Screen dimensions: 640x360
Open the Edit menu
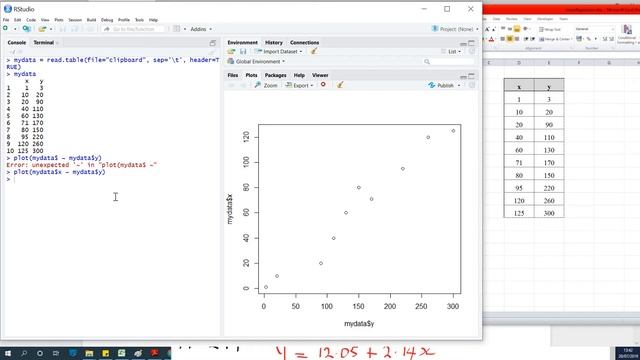click(18, 20)
